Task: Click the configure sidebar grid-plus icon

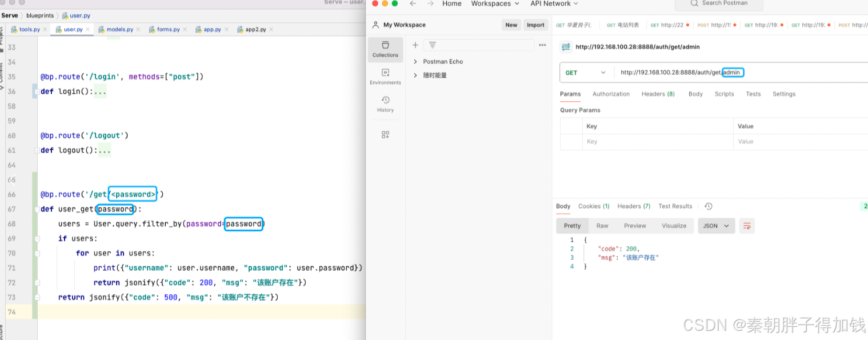Action: point(385,135)
